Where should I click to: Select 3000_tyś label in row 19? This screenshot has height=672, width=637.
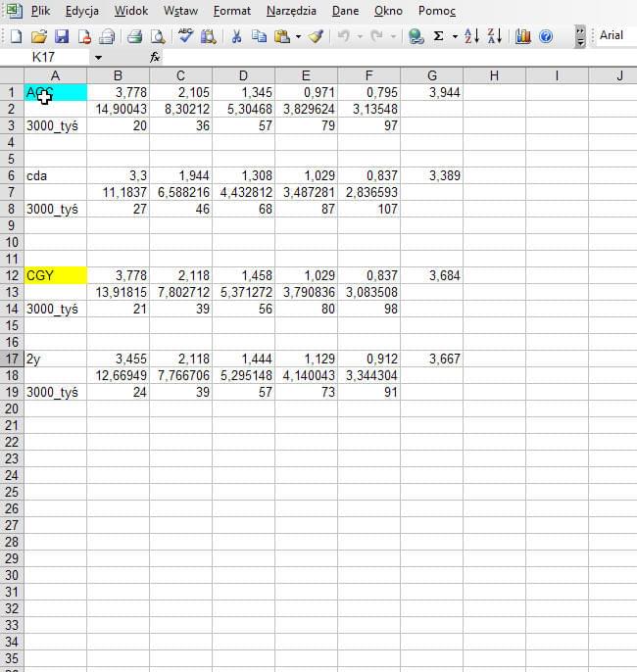tap(55, 392)
